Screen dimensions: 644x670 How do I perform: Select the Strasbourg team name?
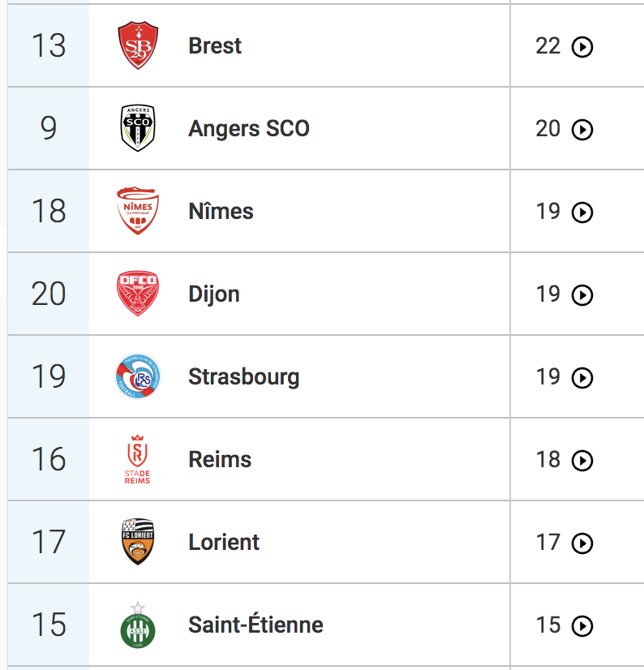click(x=243, y=378)
